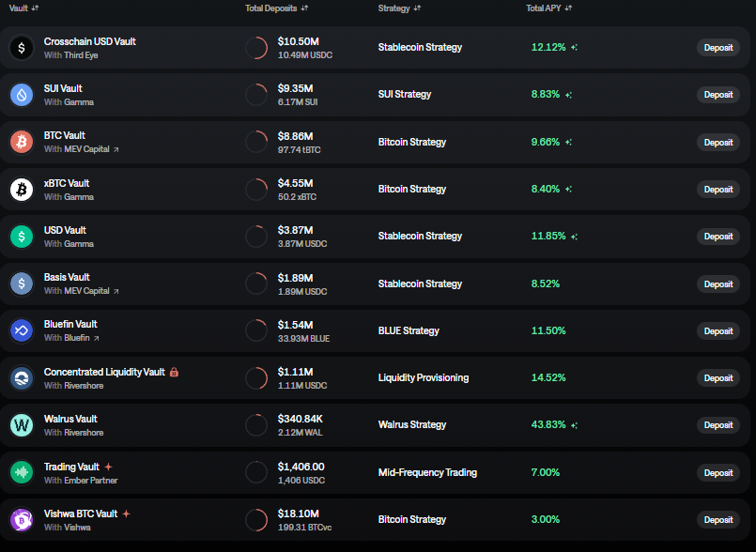Deposit into the Walrus Vault
This screenshot has height=552, width=756.
[718, 425]
